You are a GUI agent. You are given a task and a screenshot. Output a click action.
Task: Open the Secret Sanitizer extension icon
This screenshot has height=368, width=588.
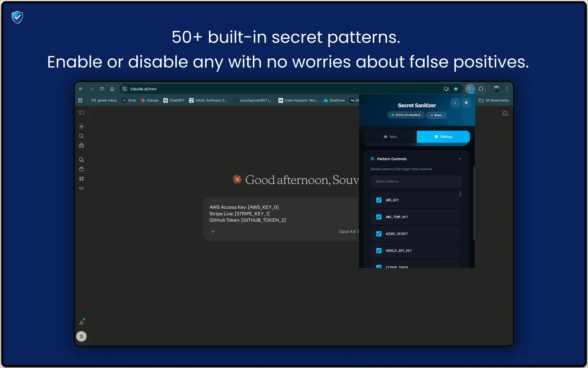pyautogui.click(x=471, y=89)
